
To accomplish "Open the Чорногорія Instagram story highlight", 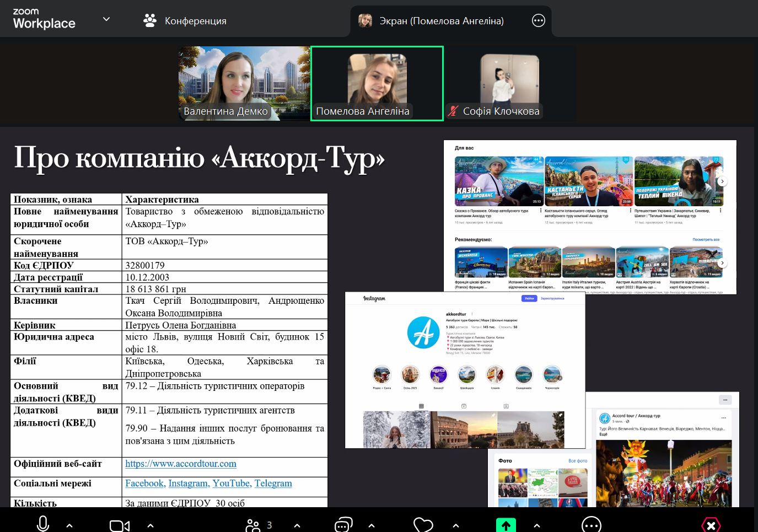I will pyautogui.click(x=552, y=375).
